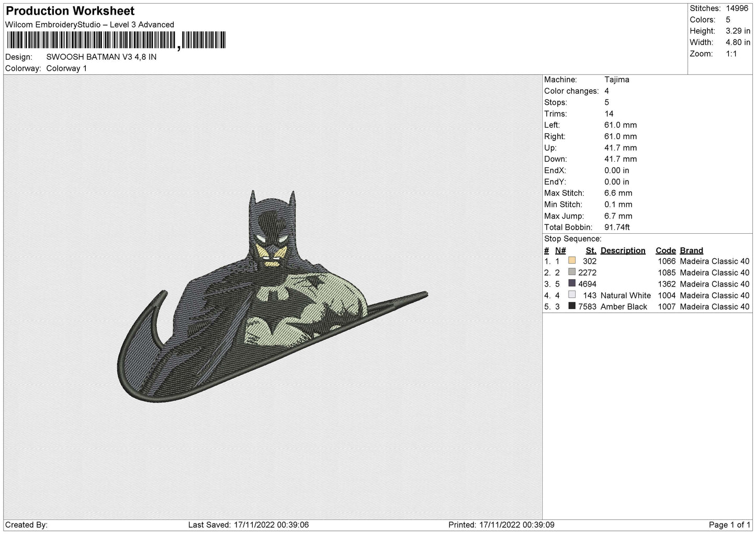Click the Brand column header
Viewport: 756px width, 534px height.
point(691,251)
